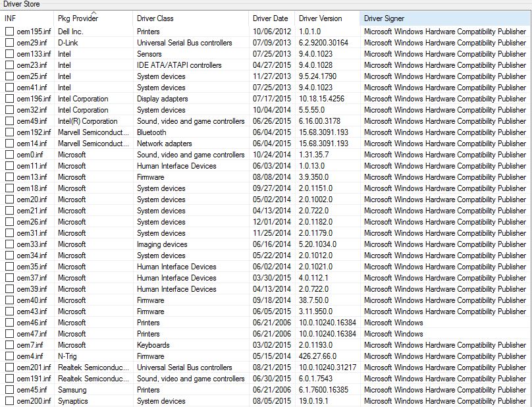Viewport: 532px width, 407px height.
Task: Select the oem133.inf checkbox
Action: pos(9,54)
